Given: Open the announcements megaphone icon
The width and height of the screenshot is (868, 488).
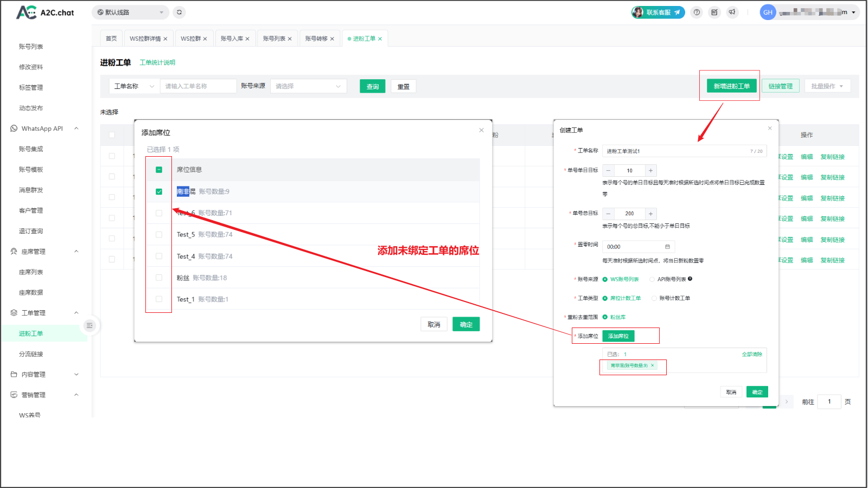Looking at the screenshot, I should pyautogui.click(x=732, y=12).
